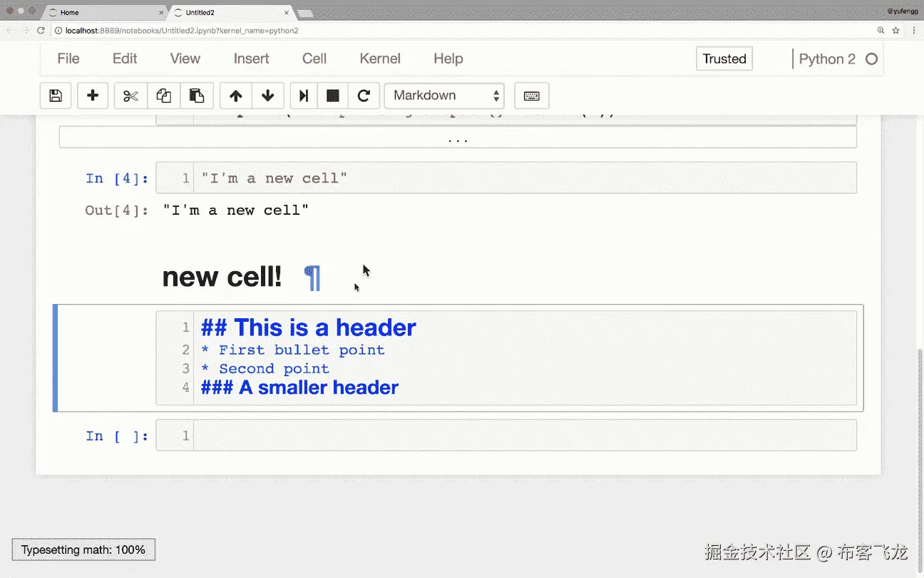This screenshot has width=924, height=578.
Task: Click the Out[4] output text
Action: pos(235,210)
